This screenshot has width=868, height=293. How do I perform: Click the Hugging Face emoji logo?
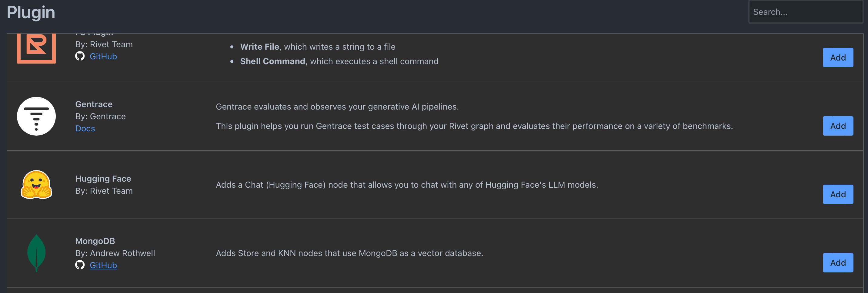[x=36, y=185]
